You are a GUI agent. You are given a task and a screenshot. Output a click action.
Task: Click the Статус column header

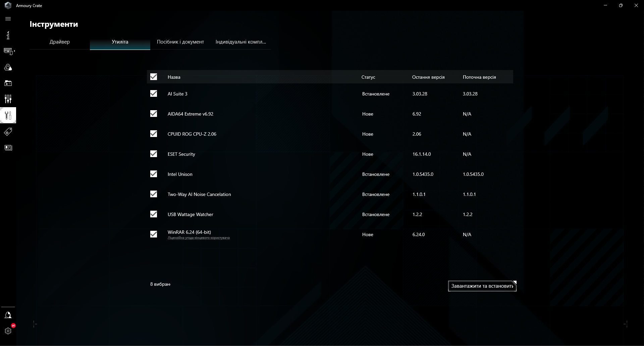368,77
